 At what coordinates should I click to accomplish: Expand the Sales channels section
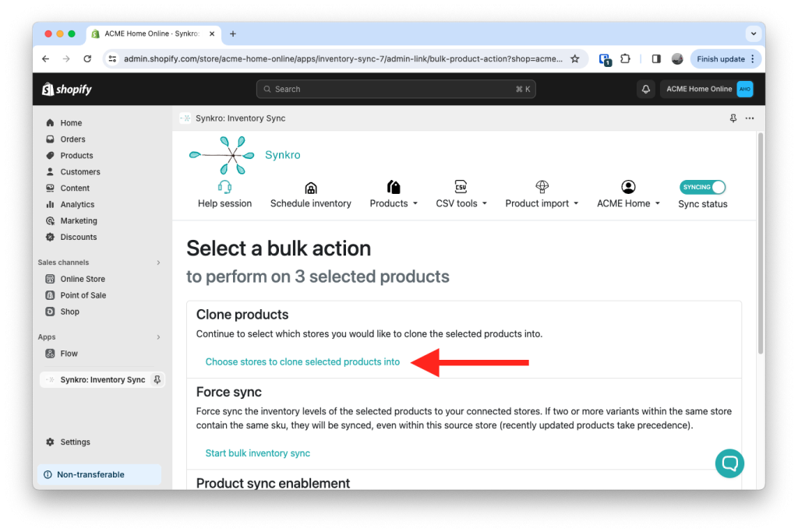pos(158,263)
